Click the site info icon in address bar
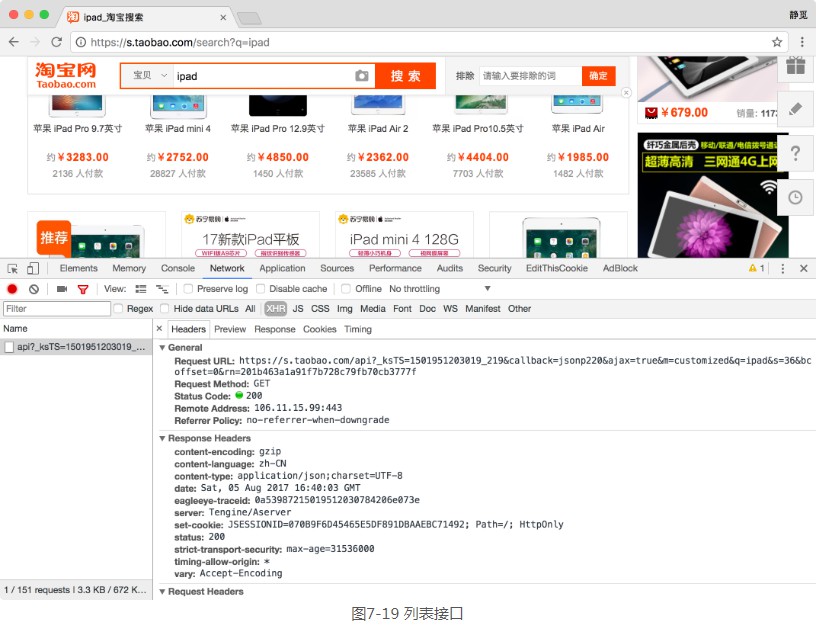 (81, 42)
